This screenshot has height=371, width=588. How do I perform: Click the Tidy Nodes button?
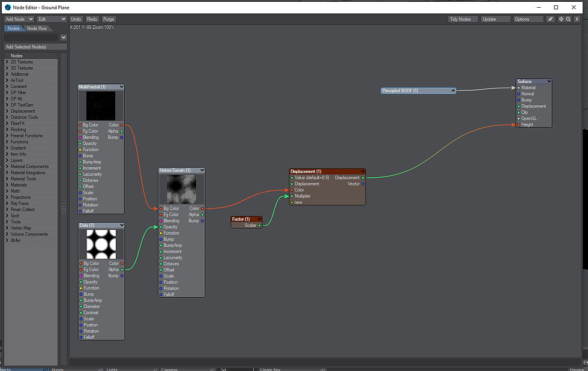click(461, 19)
